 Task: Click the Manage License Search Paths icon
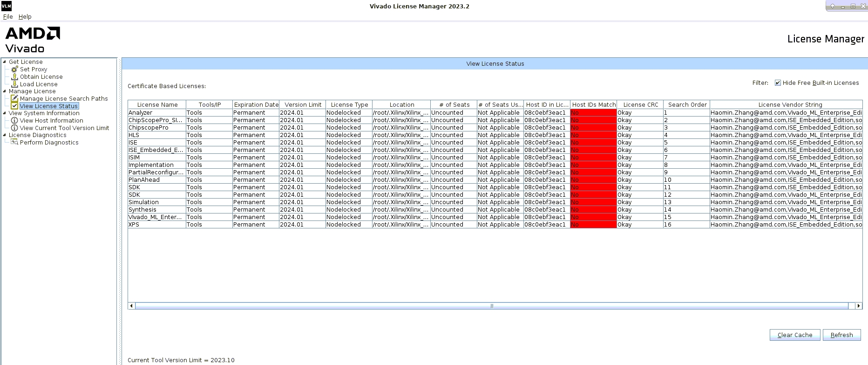(x=14, y=98)
